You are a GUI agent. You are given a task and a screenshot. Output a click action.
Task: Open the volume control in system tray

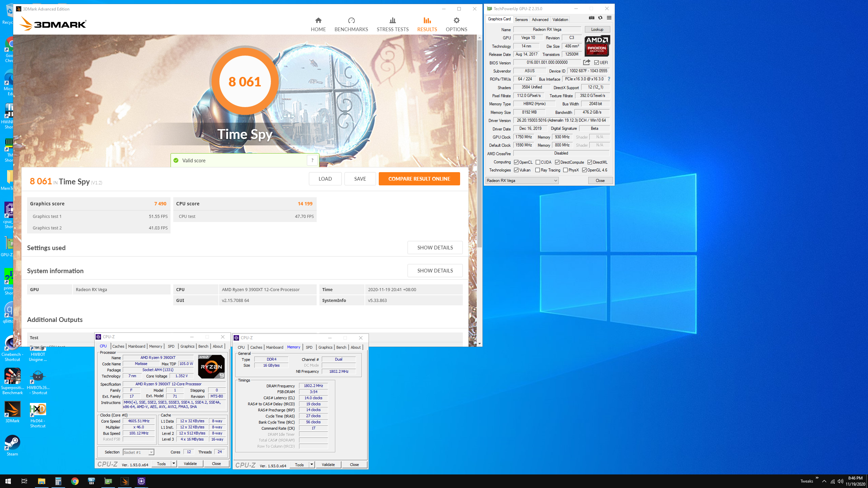pyautogui.click(x=841, y=481)
